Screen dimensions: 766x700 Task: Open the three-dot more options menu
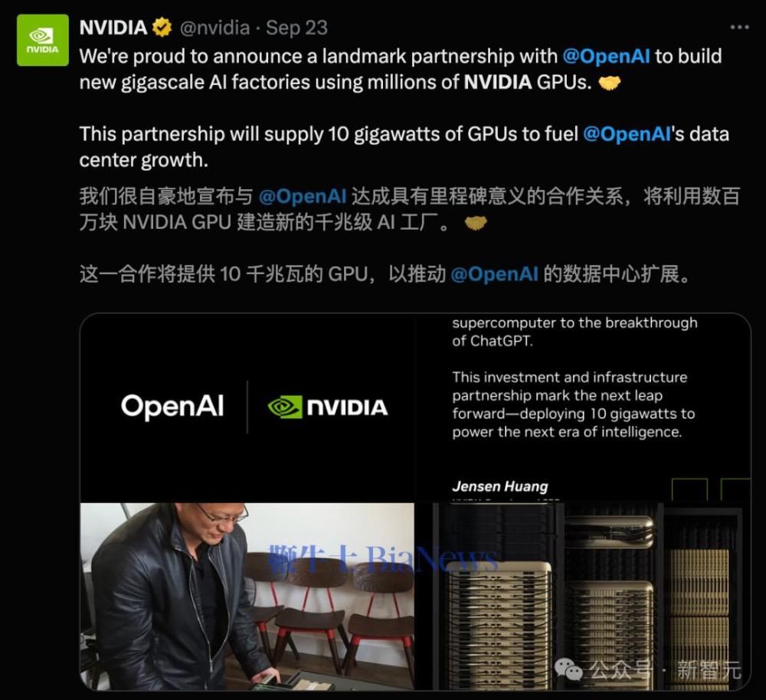739,28
